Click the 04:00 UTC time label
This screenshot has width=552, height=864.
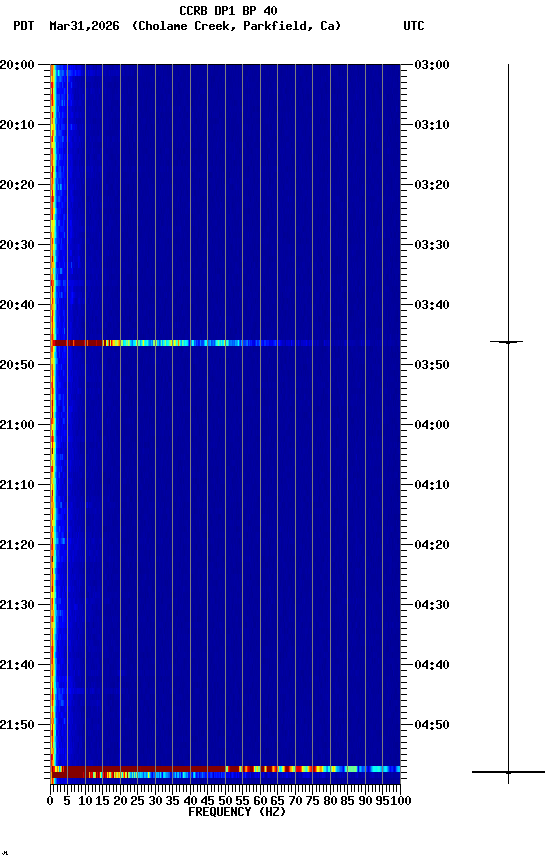432,425
